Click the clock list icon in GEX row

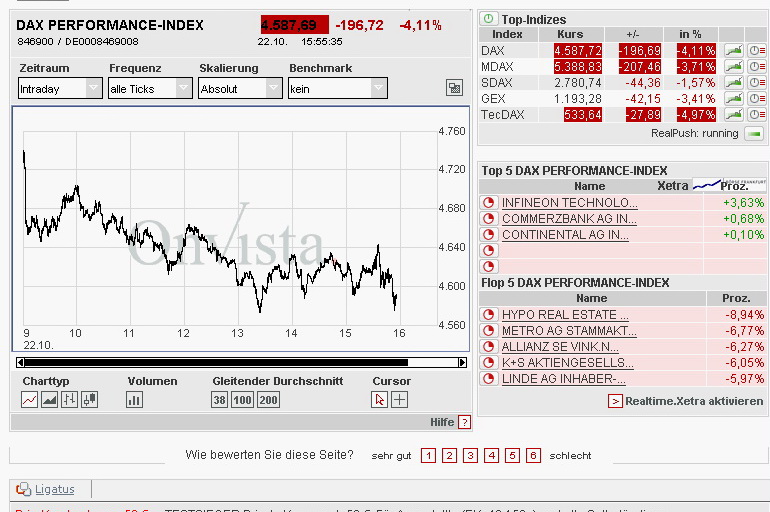(x=757, y=99)
